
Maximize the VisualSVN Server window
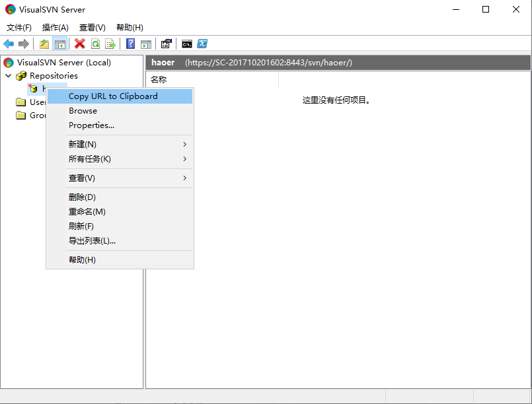(x=486, y=9)
